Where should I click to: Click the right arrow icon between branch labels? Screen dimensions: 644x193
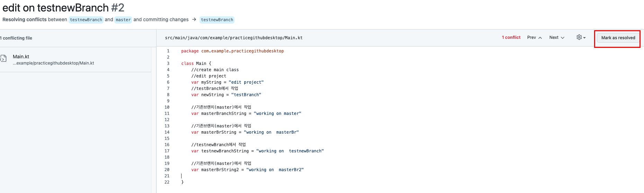point(194,19)
